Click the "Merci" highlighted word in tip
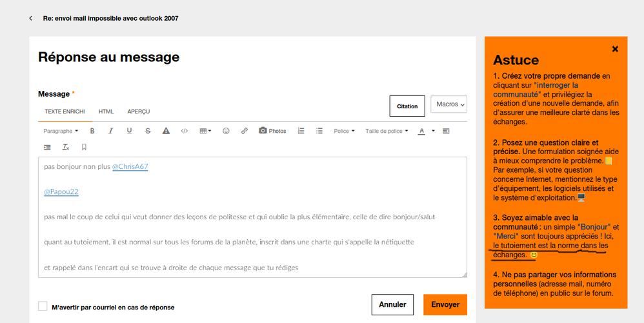This screenshot has height=323, width=644. click(x=506, y=237)
